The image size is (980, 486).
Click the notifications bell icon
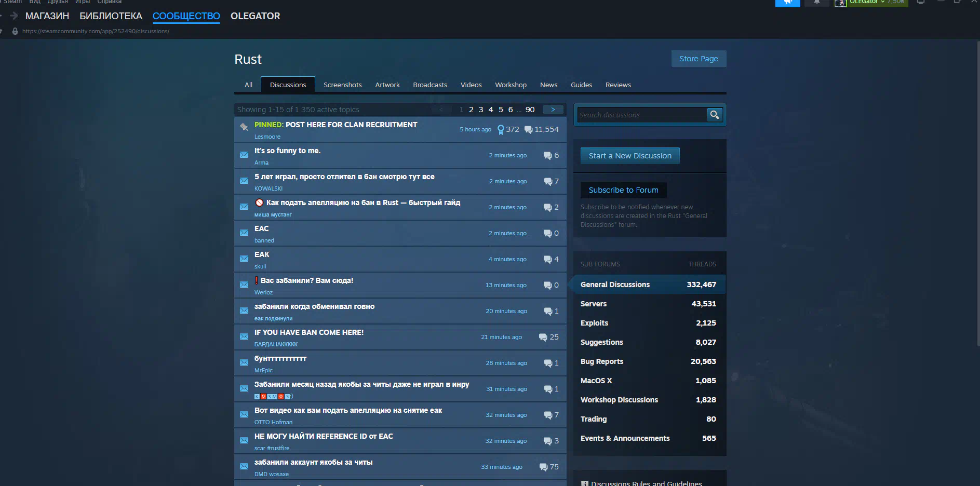click(x=817, y=3)
